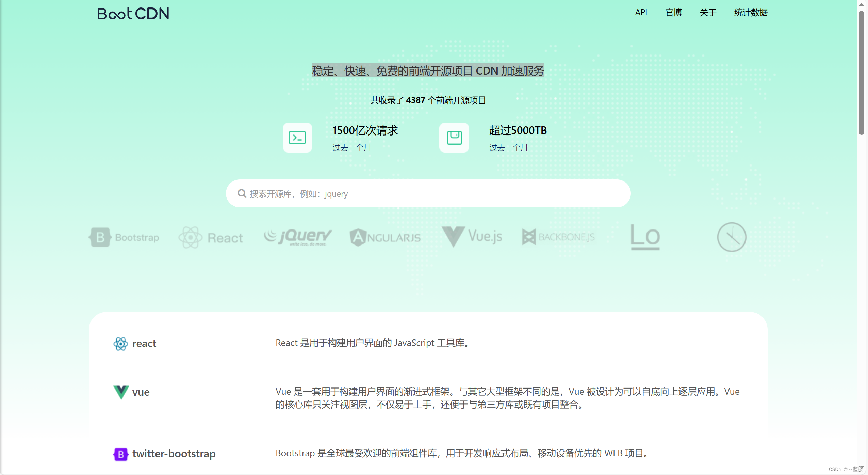
Task: Open the 统计数据 navigation link
Action: tap(751, 13)
